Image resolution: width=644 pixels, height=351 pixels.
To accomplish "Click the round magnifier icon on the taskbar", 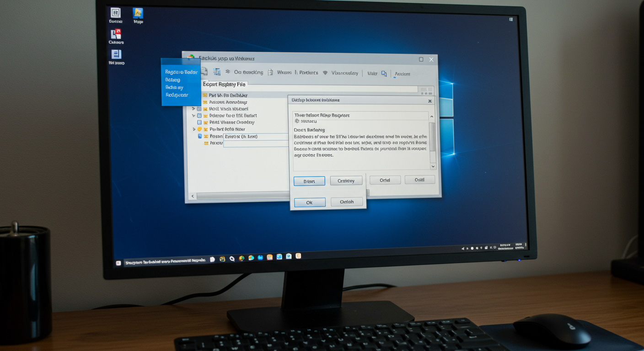I will (x=232, y=259).
